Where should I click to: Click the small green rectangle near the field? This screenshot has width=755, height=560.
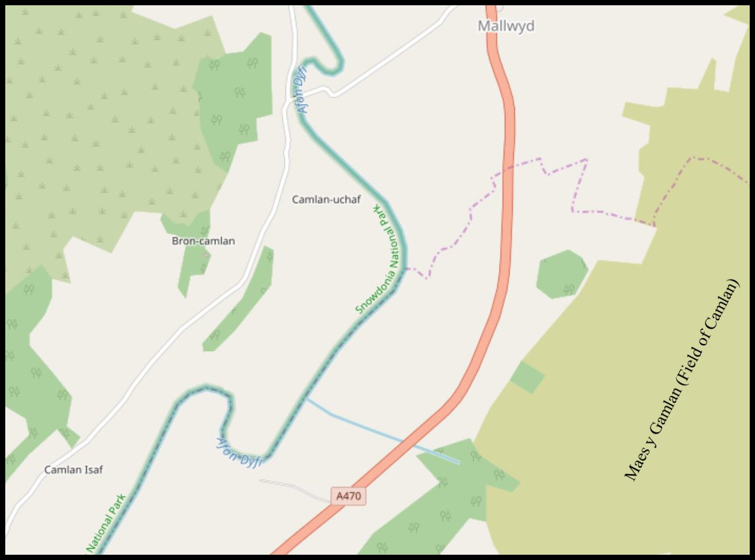click(x=527, y=377)
